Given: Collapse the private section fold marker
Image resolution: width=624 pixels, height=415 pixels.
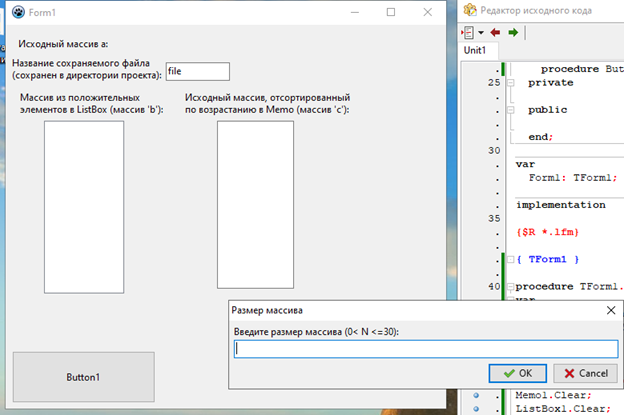Looking at the screenshot, I should 510,83.
